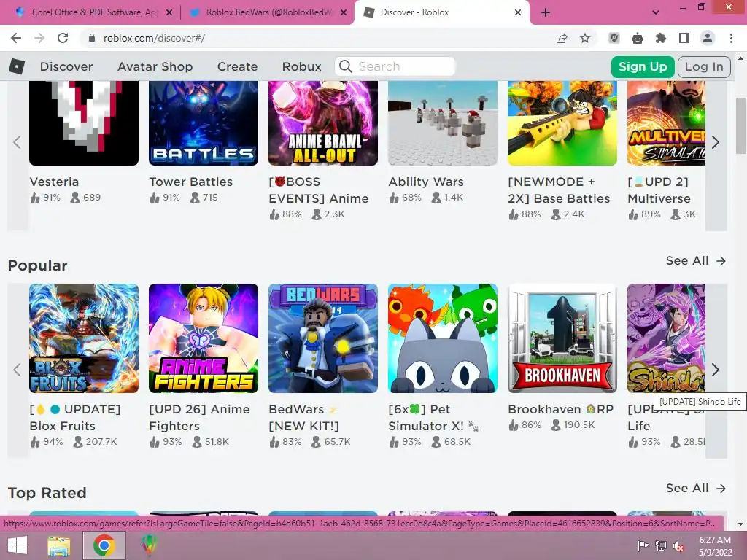Open Base Battles game thumbnail
This screenshot has height=560, width=747.
[562, 122]
